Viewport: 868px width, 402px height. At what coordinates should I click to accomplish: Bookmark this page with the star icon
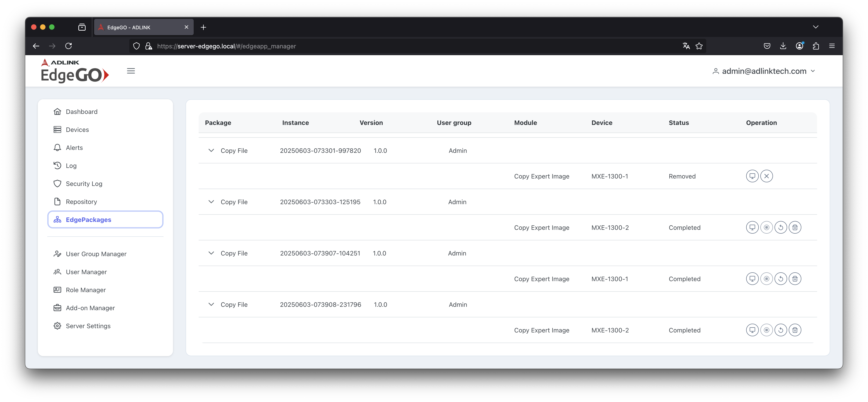699,46
